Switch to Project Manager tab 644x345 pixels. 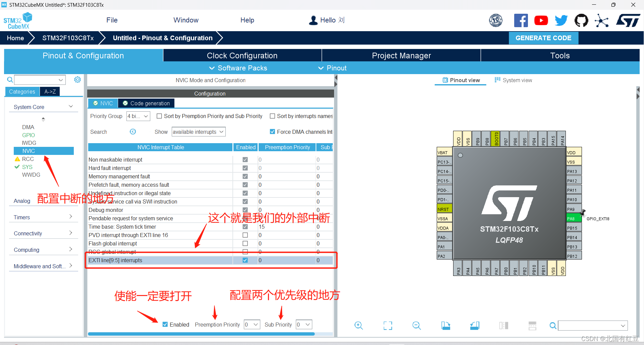[x=401, y=56]
